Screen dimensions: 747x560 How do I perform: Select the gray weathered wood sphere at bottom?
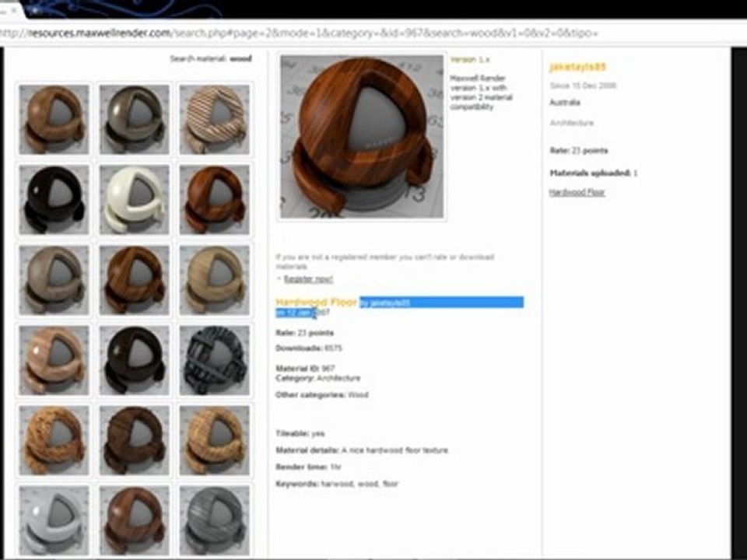click(x=215, y=520)
